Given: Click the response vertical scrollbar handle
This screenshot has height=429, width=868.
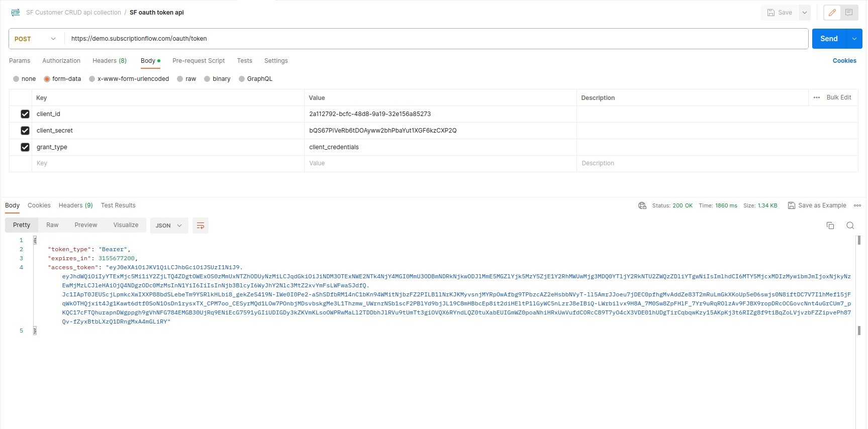Looking at the screenshot, I should [859, 240].
